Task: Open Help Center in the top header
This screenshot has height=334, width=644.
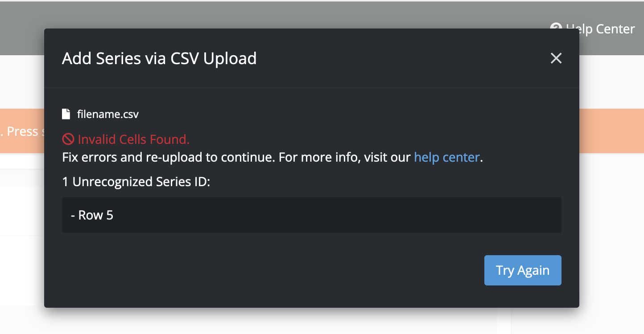Action: coord(600,29)
